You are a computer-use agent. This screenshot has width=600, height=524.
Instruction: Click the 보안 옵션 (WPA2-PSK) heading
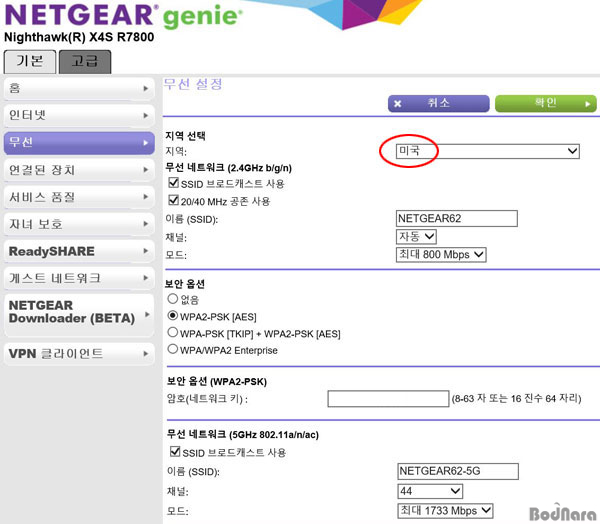[x=217, y=381]
